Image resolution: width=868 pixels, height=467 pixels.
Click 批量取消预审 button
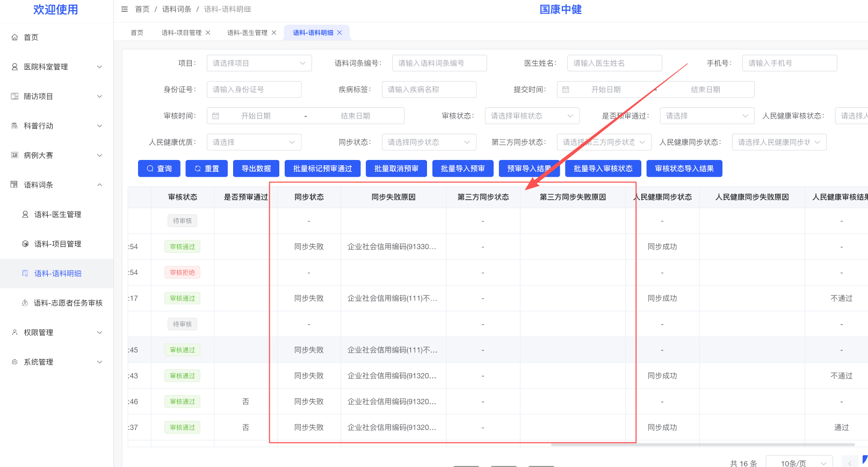coord(396,169)
